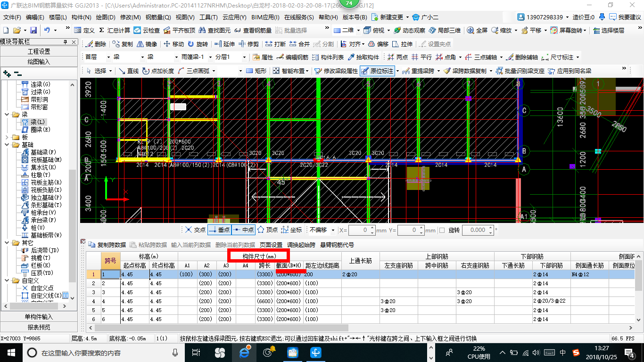Open the 楼层(L) menu

tap(58, 17)
